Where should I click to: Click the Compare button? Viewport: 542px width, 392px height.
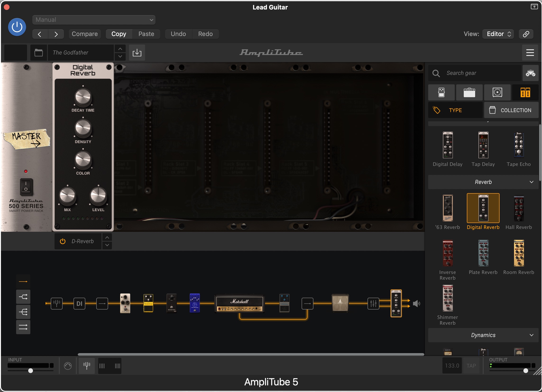point(85,34)
